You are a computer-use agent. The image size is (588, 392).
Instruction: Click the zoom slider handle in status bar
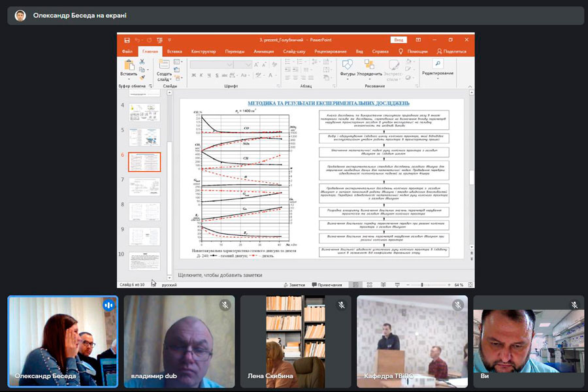pos(422,285)
